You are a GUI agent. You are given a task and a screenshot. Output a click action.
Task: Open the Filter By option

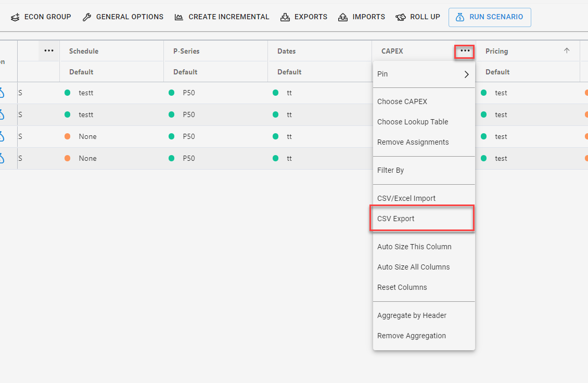coord(424,170)
